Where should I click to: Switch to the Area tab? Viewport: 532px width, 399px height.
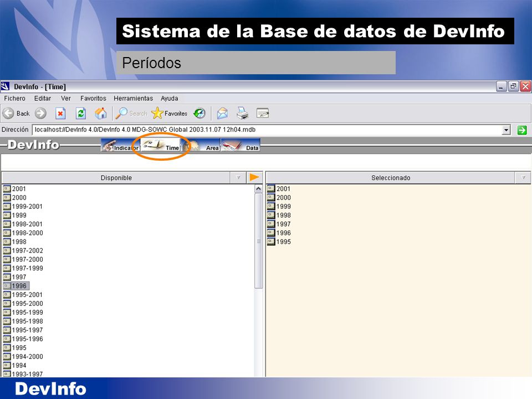201,145
